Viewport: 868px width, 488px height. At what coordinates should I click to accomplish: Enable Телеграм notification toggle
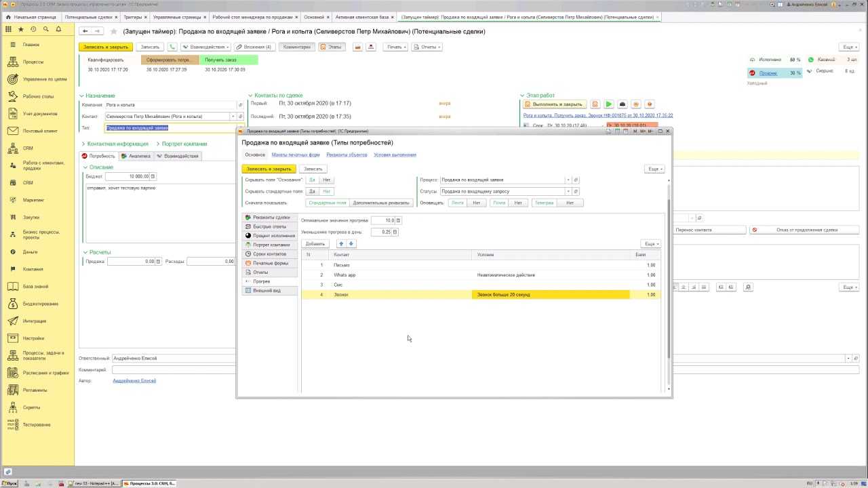544,203
